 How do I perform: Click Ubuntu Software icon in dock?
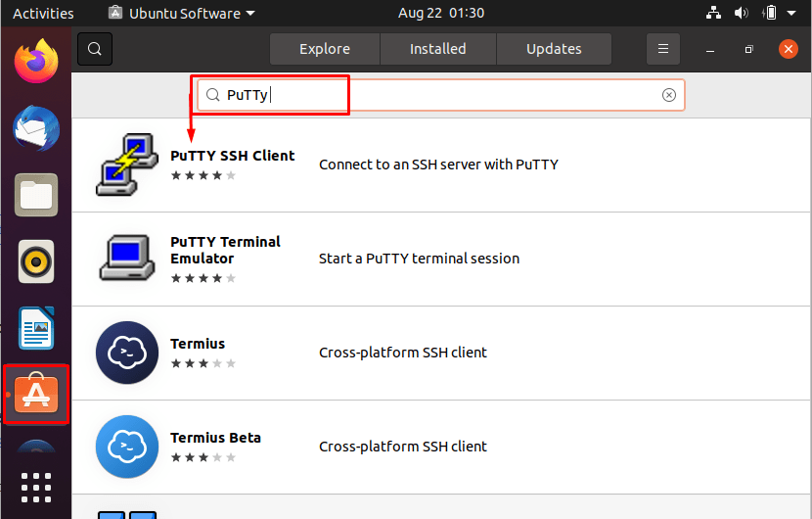(x=36, y=394)
